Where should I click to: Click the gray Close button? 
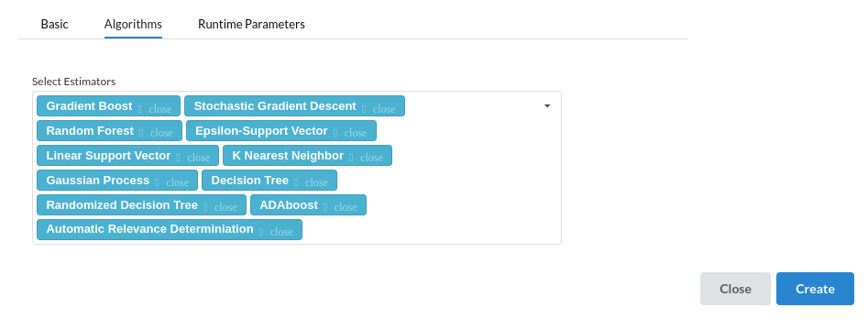[x=735, y=289]
